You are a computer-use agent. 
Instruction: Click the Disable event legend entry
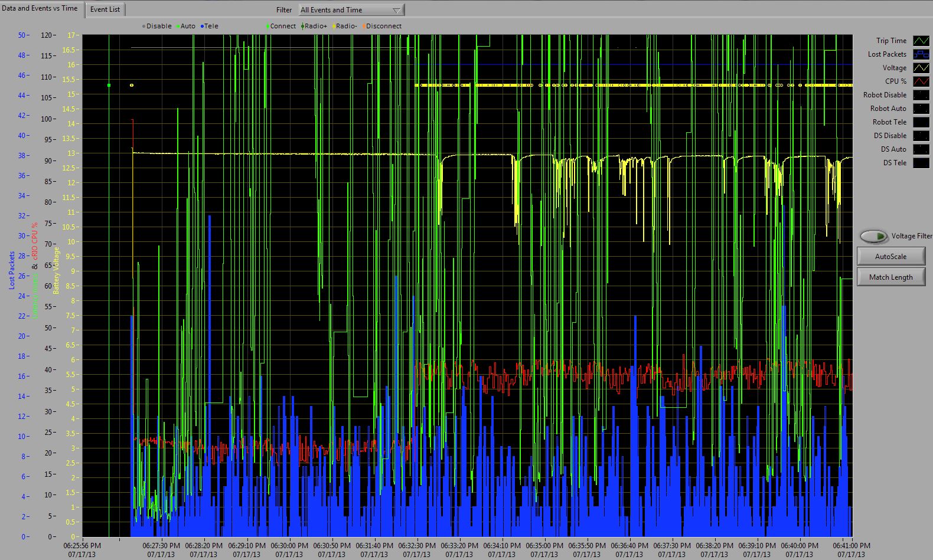click(156, 26)
